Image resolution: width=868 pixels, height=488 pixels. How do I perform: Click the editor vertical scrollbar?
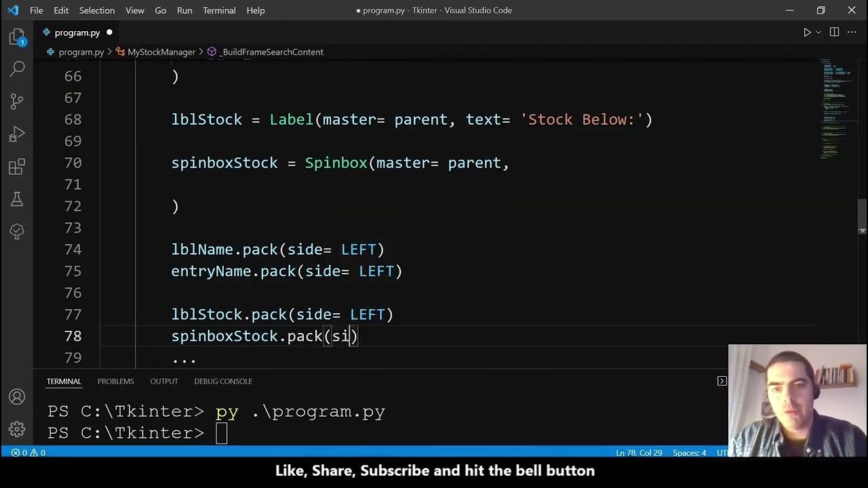863,217
